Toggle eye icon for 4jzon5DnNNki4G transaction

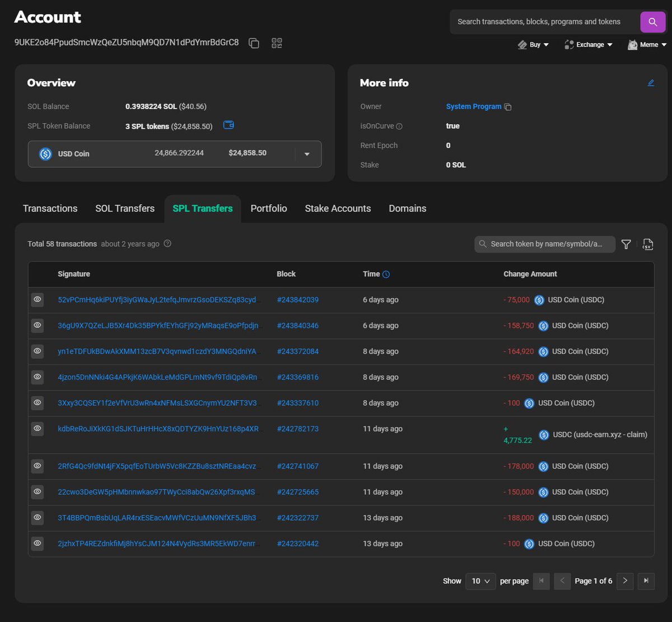tap(38, 377)
